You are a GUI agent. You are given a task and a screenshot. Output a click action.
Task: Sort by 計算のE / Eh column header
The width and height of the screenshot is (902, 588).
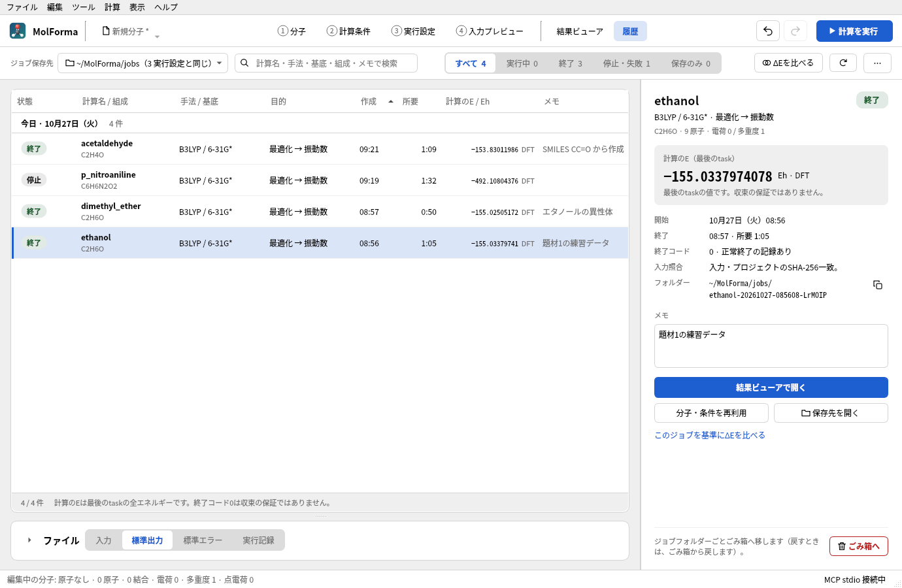coord(467,101)
